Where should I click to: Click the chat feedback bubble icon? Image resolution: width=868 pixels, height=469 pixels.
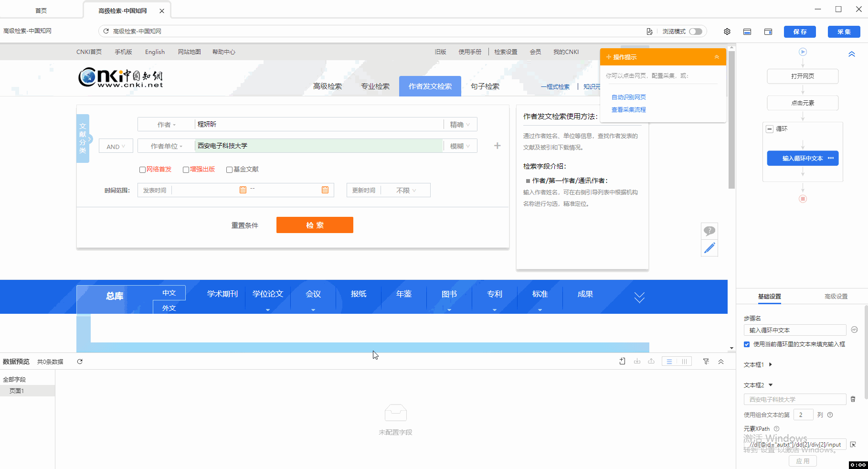(709, 231)
